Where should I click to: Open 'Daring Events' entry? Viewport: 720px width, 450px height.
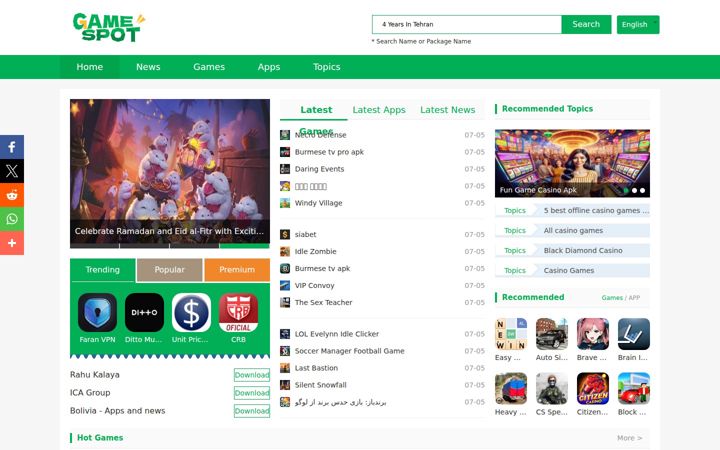[x=319, y=169]
